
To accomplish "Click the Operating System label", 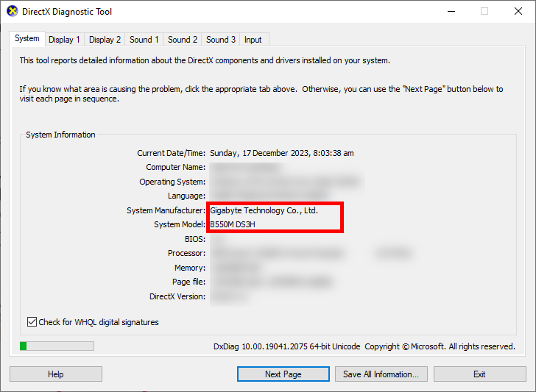I will point(172,182).
